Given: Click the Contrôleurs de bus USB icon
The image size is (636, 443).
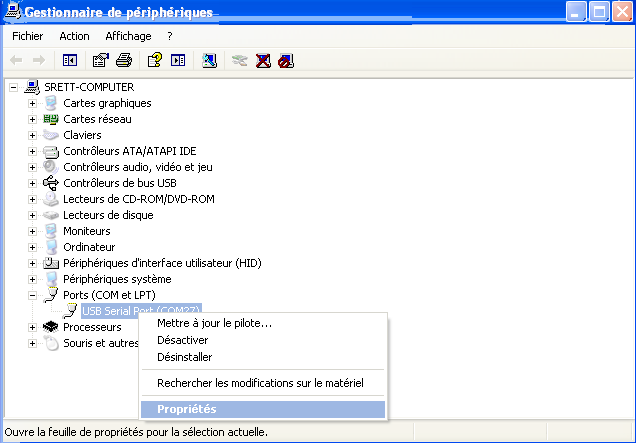Looking at the screenshot, I should coord(51,183).
